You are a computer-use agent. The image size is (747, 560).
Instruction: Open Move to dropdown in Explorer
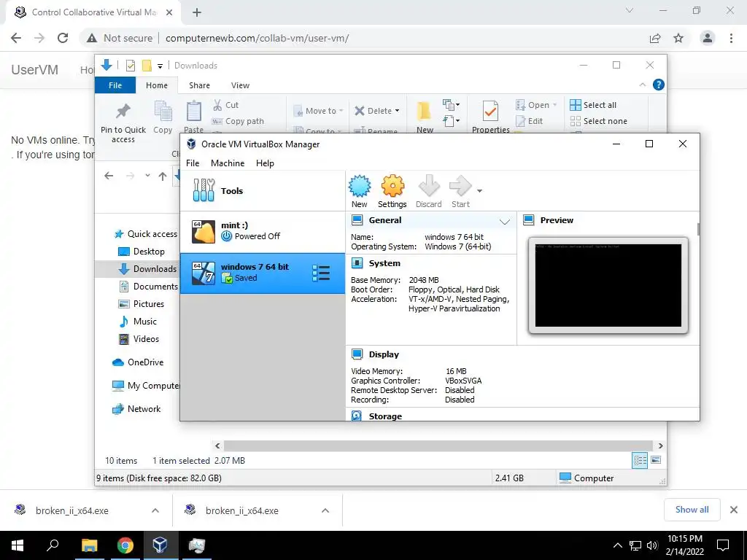coord(318,111)
